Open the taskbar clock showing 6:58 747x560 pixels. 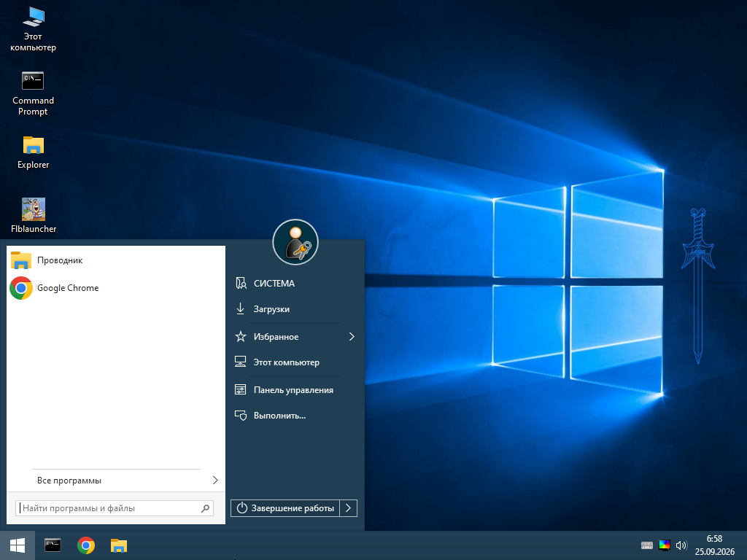tap(715, 545)
